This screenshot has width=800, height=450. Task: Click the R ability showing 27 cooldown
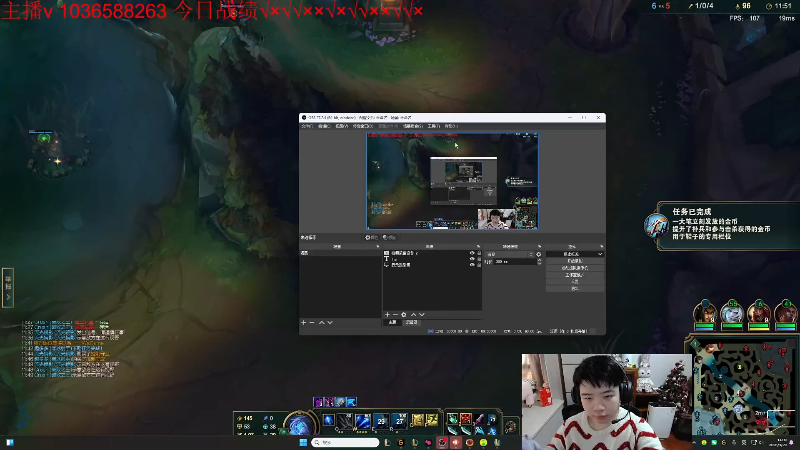click(x=399, y=421)
